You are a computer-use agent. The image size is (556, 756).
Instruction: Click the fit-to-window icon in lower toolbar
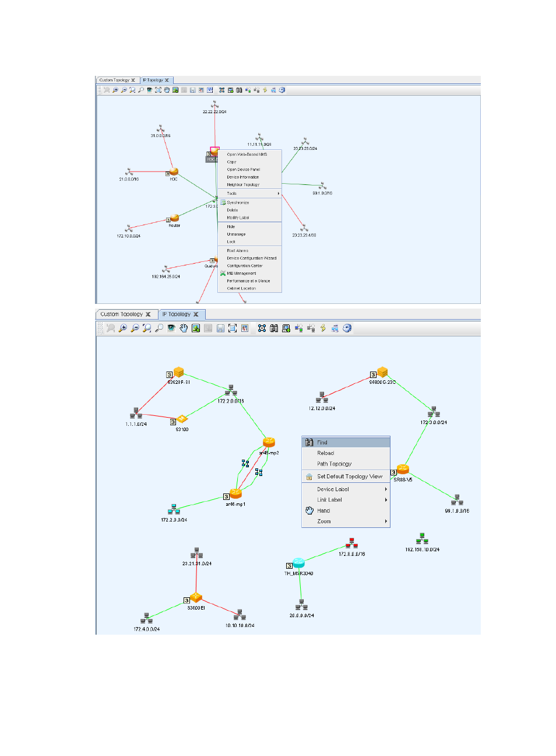tap(233, 328)
